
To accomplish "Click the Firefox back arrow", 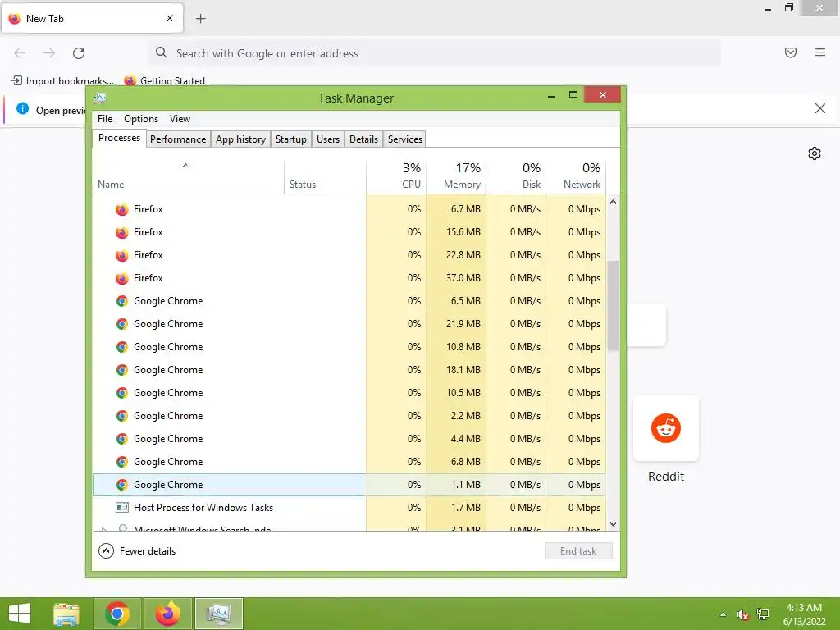I will pyautogui.click(x=20, y=53).
